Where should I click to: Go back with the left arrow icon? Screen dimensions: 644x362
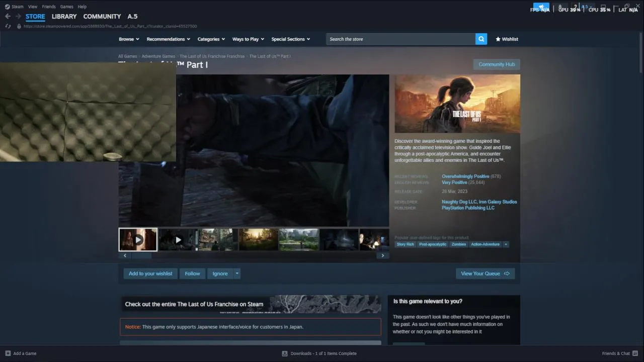(x=8, y=17)
